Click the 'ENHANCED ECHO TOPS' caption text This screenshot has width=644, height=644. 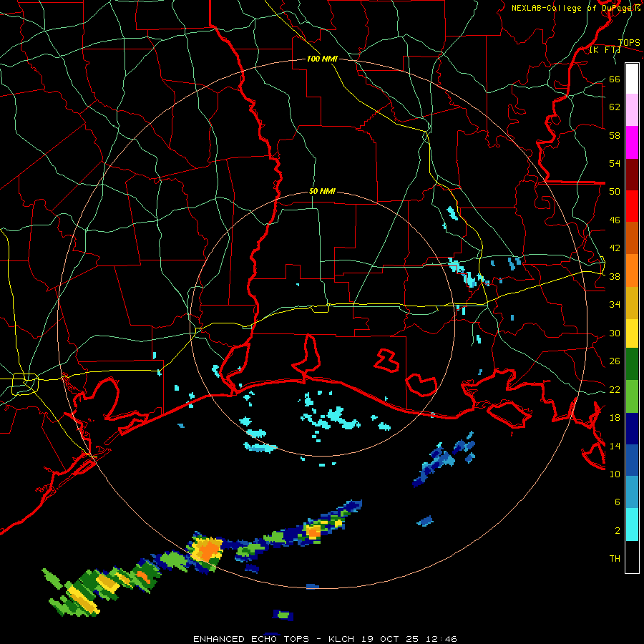(x=253, y=639)
